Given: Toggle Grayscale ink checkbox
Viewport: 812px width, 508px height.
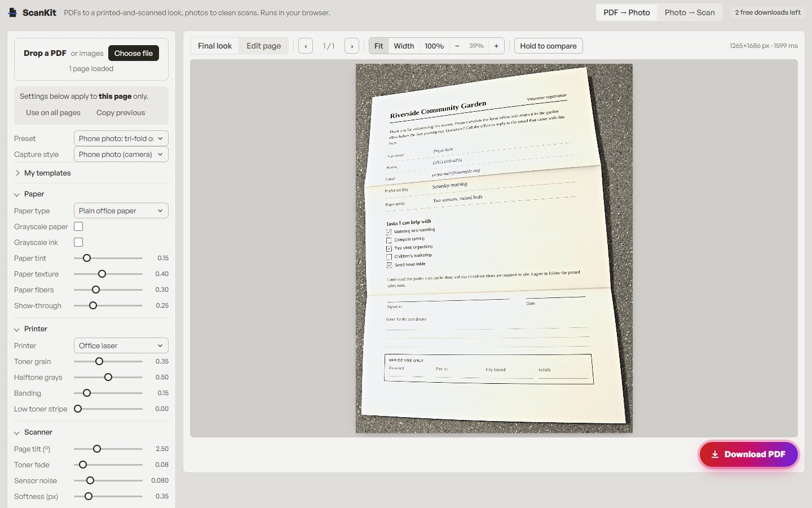Looking at the screenshot, I should (x=78, y=242).
